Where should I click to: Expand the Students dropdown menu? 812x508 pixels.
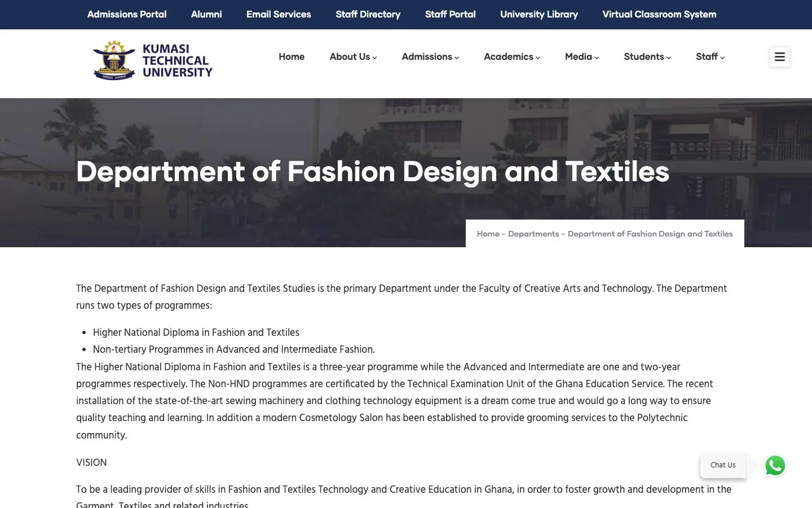coord(647,56)
